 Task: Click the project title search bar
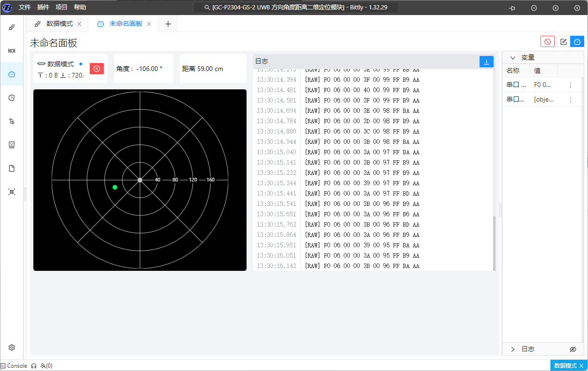(x=296, y=8)
